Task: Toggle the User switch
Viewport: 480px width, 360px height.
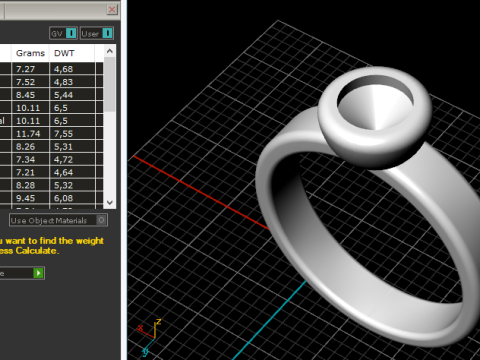Action: (x=97, y=33)
